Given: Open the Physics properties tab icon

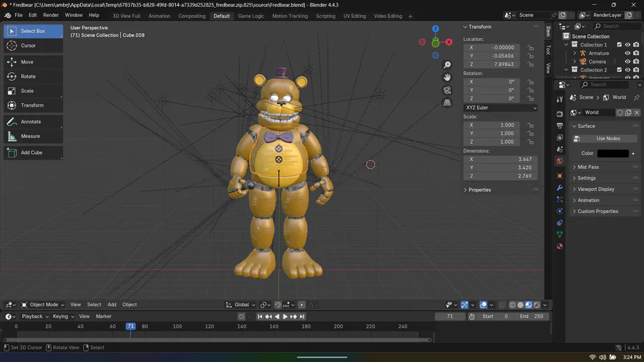Looking at the screenshot, I should pos(560,211).
